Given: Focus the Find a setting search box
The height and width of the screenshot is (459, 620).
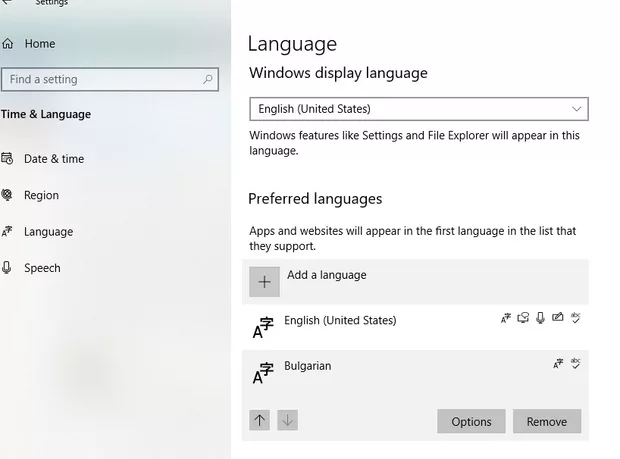Looking at the screenshot, I should click(x=110, y=79).
